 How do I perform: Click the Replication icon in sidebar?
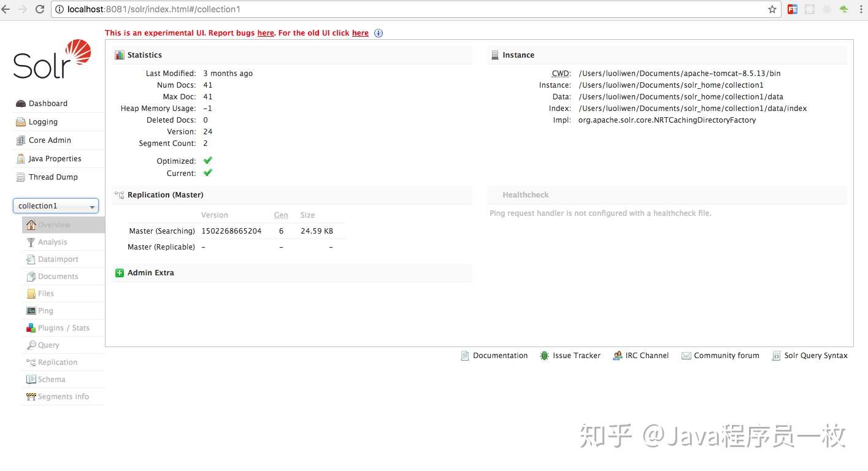click(31, 362)
